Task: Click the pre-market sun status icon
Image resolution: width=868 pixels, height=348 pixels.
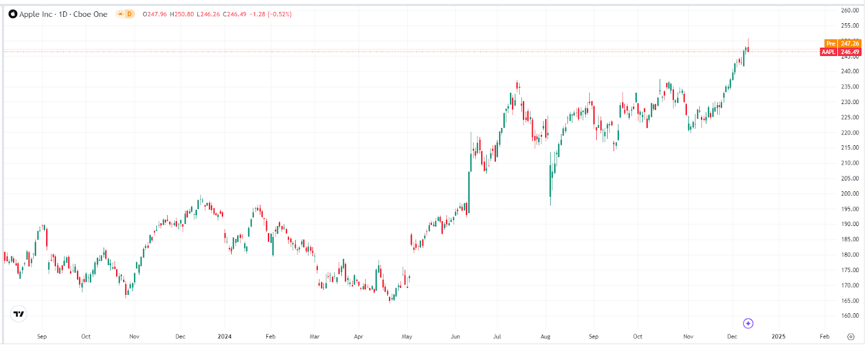Action: tap(120, 14)
